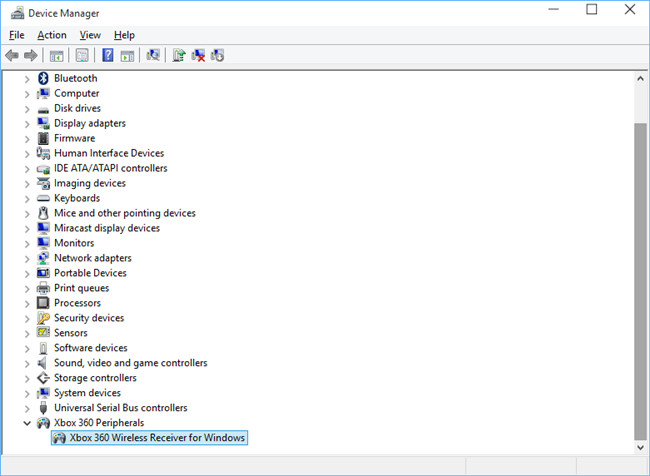Click the Scan for hardware changes icon
Image resolution: width=650 pixels, height=476 pixels.
tap(153, 55)
